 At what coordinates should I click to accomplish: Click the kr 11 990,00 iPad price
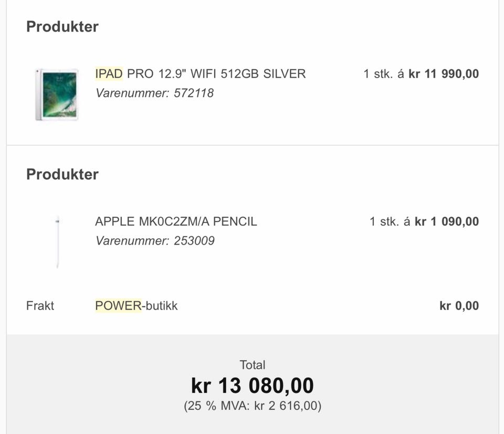click(x=444, y=74)
